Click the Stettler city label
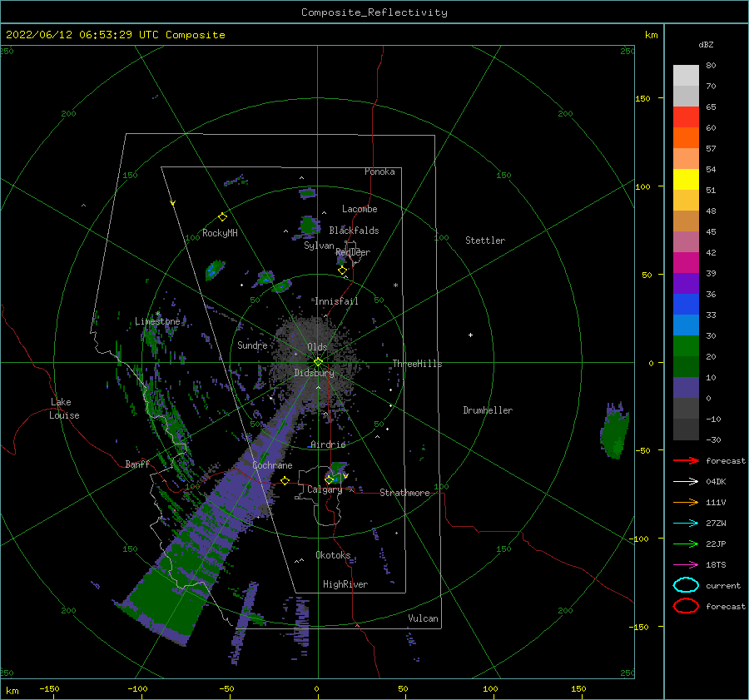The width and height of the screenshot is (749, 700). point(485,241)
